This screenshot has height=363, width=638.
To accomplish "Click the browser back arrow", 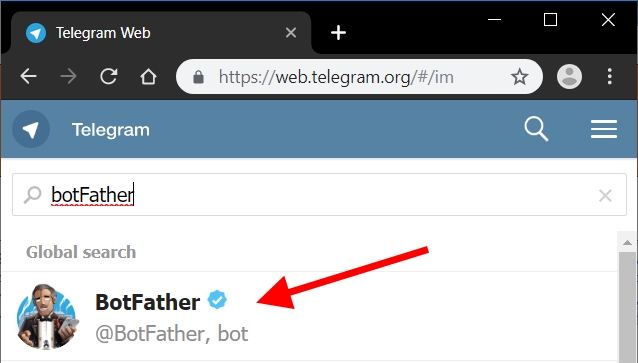I will click(28, 76).
